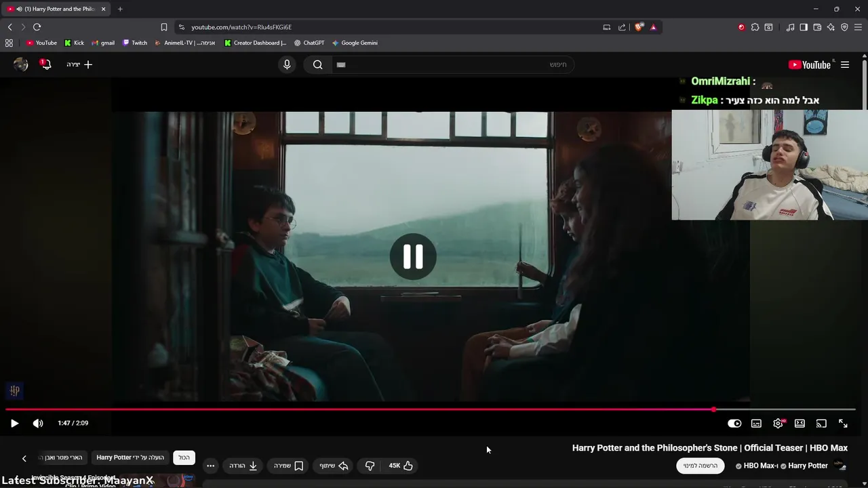Open the apps grid in the bookmarks bar
The image size is (868, 488).
tap(9, 43)
